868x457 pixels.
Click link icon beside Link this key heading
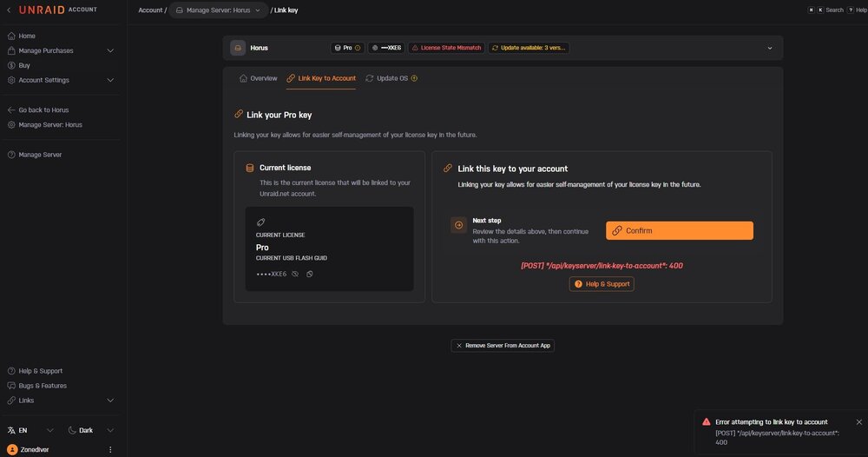(448, 168)
